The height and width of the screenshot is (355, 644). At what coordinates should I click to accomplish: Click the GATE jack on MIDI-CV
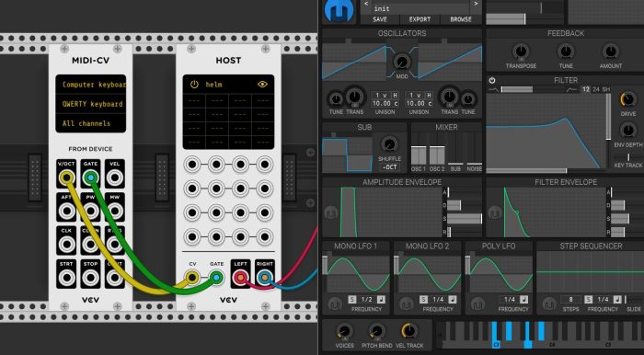pyautogui.click(x=90, y=178)
